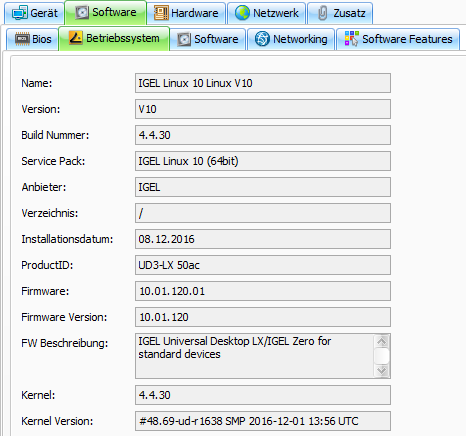Click the Networking globe icon

click(262, 39)
